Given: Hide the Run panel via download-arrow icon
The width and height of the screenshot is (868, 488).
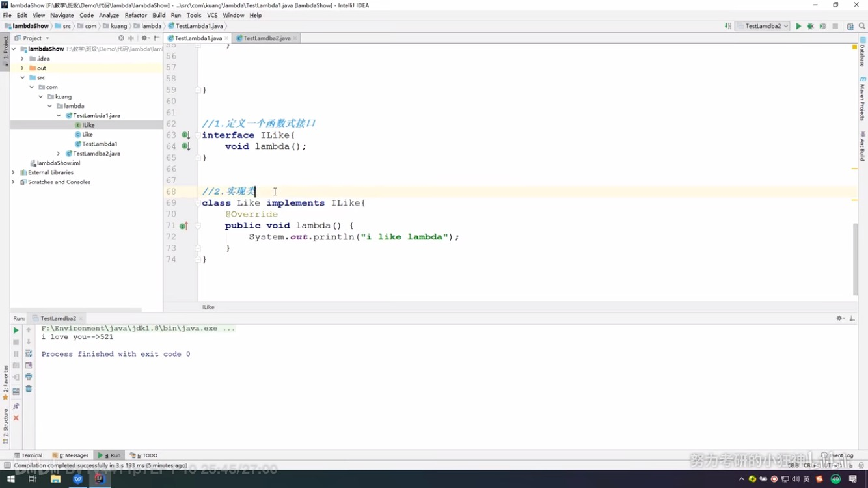Looking at the screenshot, I should [852, 318].
